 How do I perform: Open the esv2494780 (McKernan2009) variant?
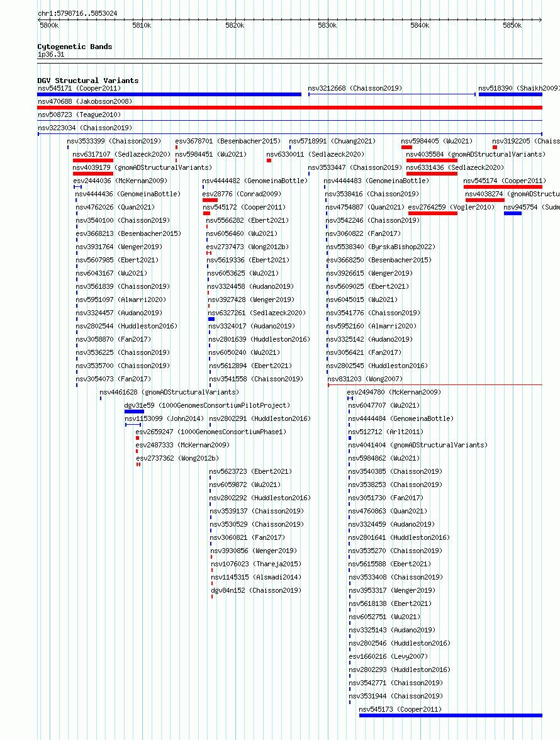tap(394, 392)
